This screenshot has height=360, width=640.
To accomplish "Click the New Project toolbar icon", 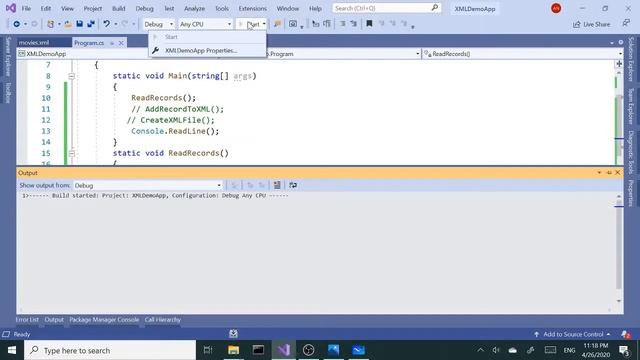I will pos(51,24).
